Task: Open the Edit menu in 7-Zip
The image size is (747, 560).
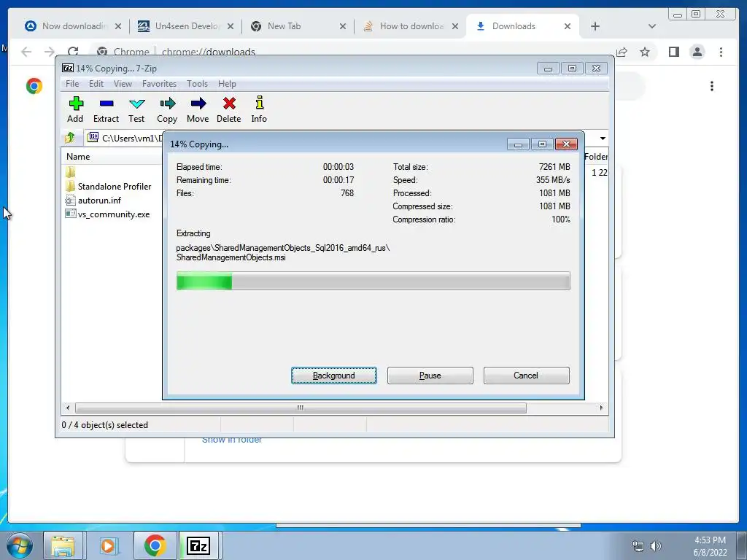Action: point(96,84)
